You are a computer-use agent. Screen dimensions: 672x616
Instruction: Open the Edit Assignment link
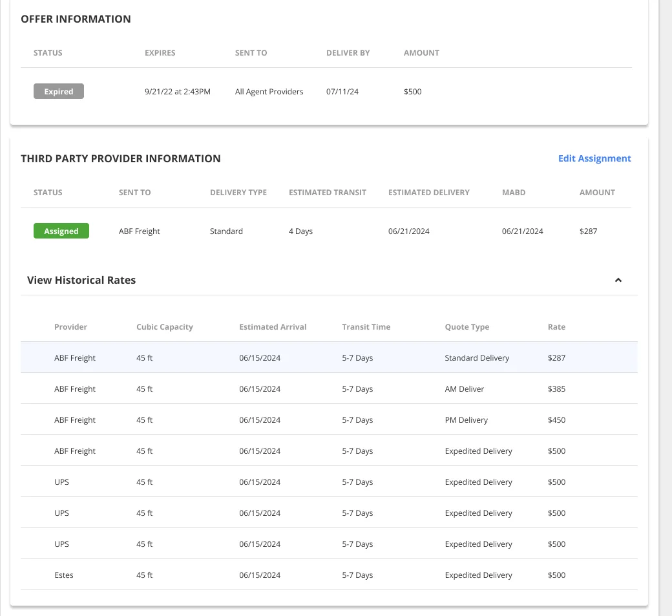[594, 158]
